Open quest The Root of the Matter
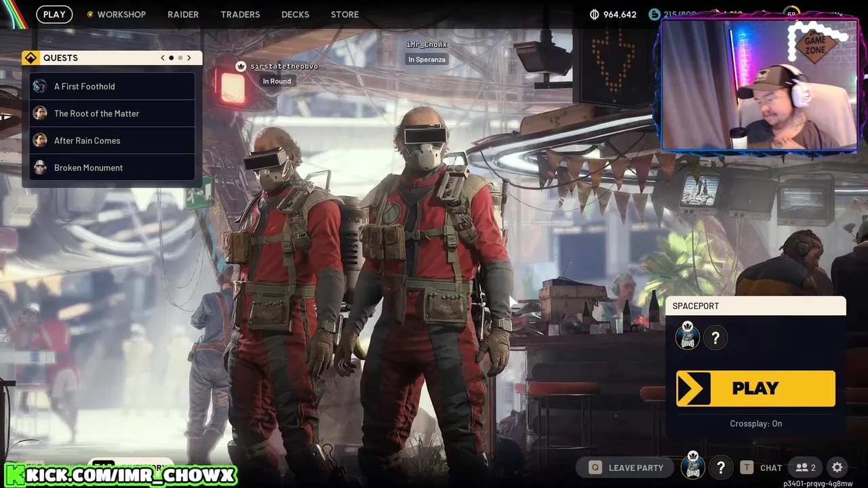868x488 pixels. [113, 113]
